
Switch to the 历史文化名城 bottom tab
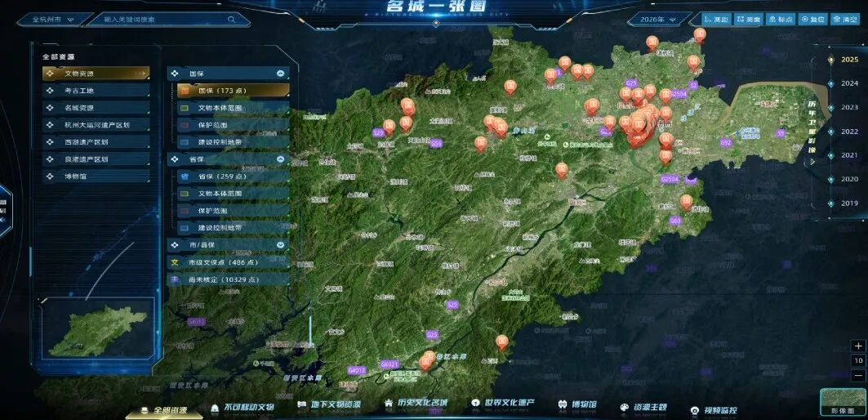coord(416,403)
